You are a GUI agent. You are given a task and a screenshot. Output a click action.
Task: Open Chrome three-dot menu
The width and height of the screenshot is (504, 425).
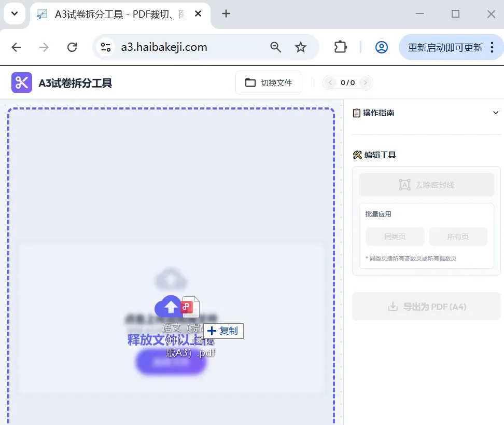point(492,47)
